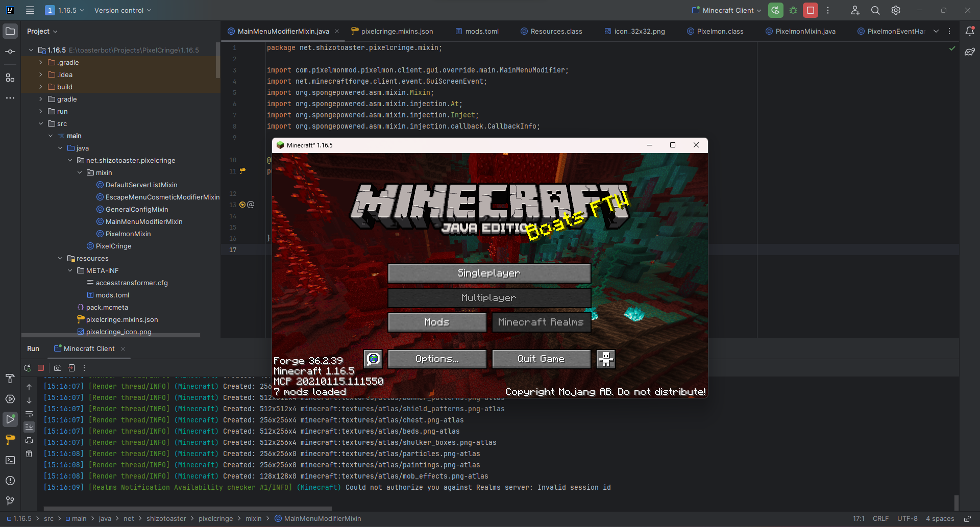Open Terminal tool window from left sidebar
The height and width of the screenshot is (527, 980).
pyautogui.click(x=10, y=460)
